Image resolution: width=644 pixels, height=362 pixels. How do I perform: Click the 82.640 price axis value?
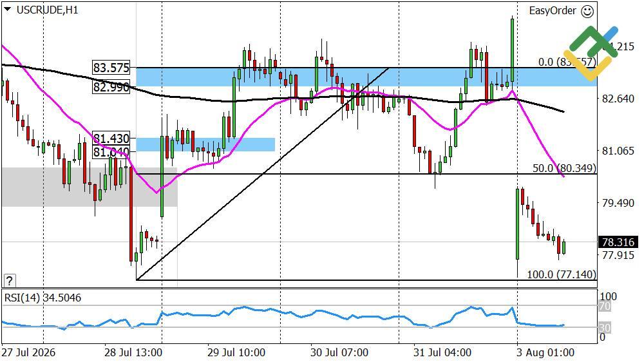coord(618,99)
